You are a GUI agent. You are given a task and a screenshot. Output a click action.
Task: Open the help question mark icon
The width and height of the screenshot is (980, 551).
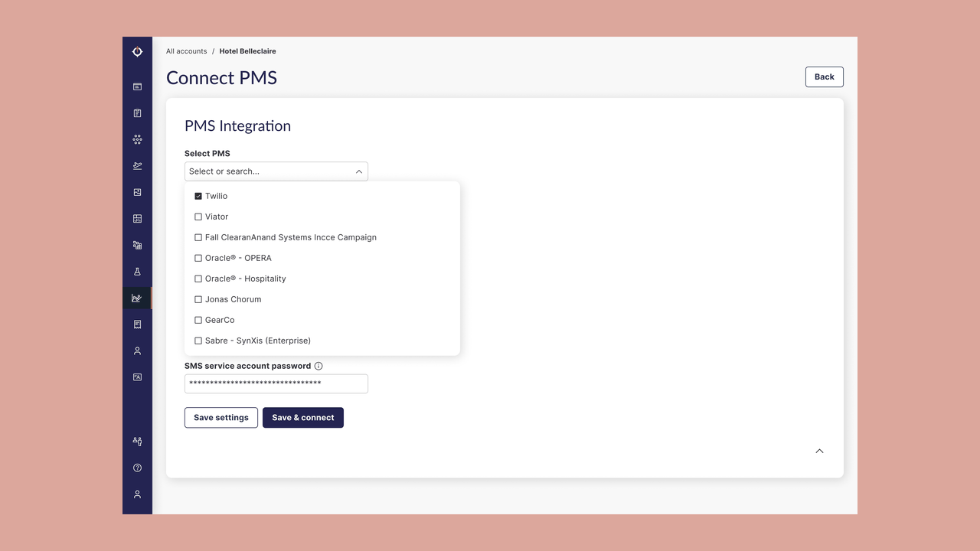click(137, 468)
